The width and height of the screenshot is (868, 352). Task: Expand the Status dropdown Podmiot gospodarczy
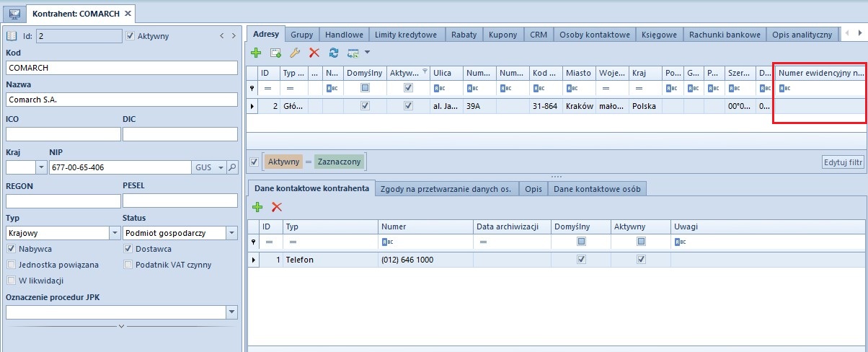(231, 233)
